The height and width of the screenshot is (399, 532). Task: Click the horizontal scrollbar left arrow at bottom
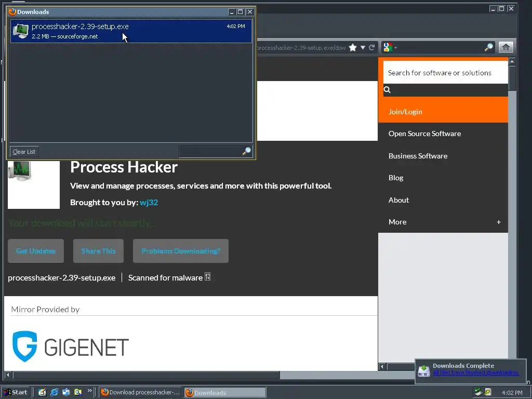[8, 375]
